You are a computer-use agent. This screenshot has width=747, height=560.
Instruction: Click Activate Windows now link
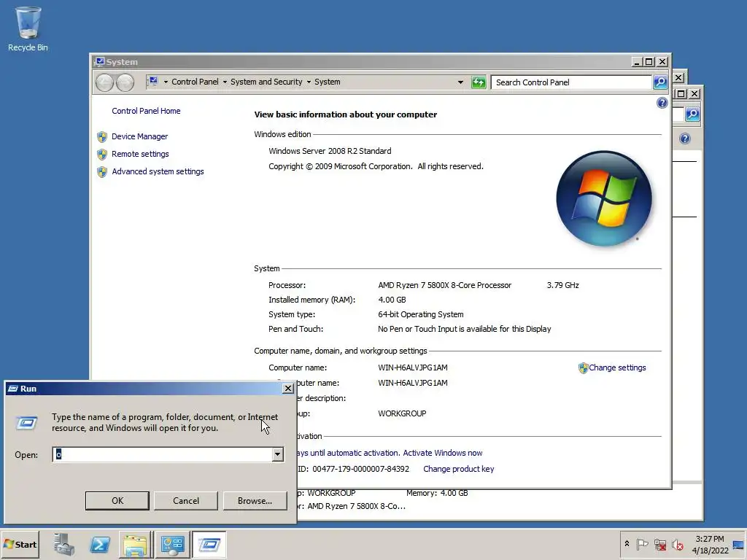443,453
